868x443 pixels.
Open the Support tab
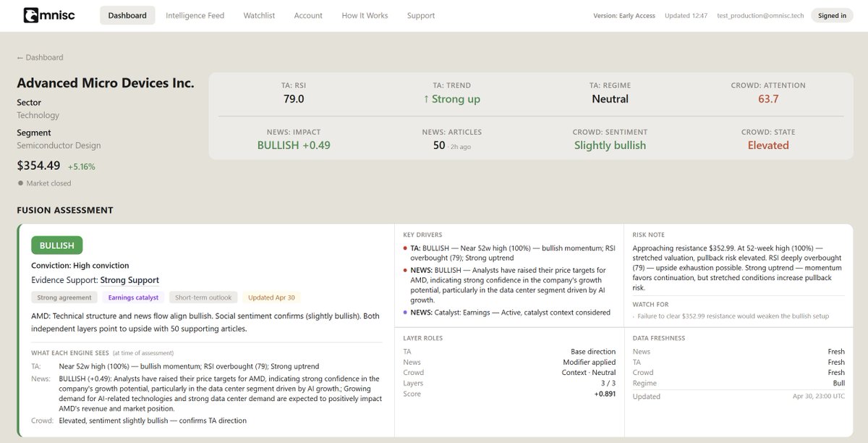(x=421, y=15)
